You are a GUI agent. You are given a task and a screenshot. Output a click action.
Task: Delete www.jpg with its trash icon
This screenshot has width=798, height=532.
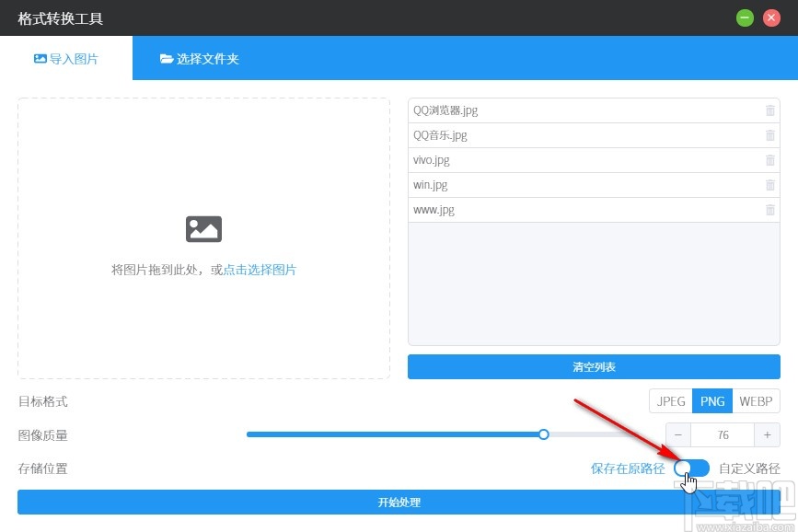pyautogui.click(x=770, y=209)
